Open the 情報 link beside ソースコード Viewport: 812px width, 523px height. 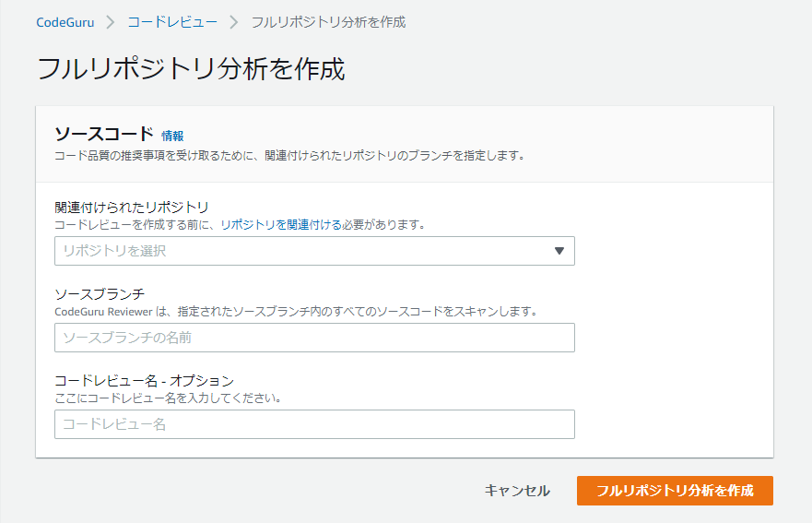point(172,136)
